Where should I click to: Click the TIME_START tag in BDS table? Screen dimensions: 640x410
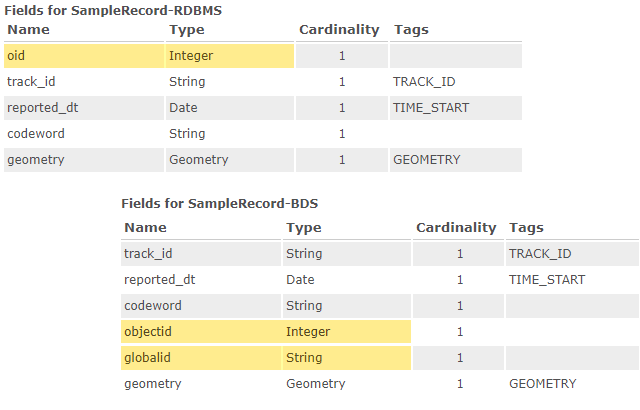point(547,279)
